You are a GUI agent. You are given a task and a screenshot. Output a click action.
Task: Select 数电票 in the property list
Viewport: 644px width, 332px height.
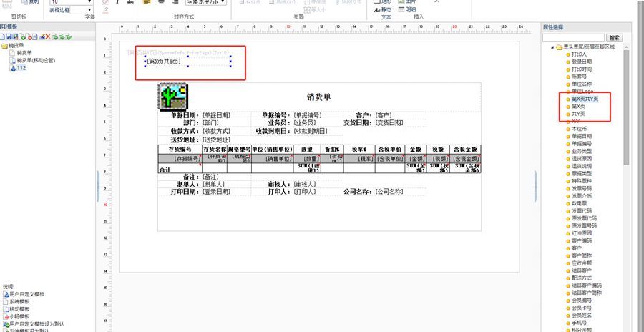(x=579, y=203)
